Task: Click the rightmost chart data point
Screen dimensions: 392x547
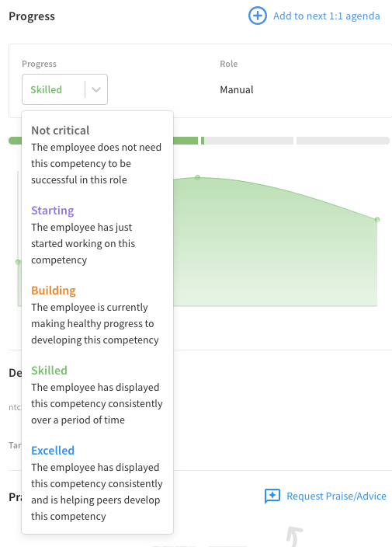Action: coord(377,220)
